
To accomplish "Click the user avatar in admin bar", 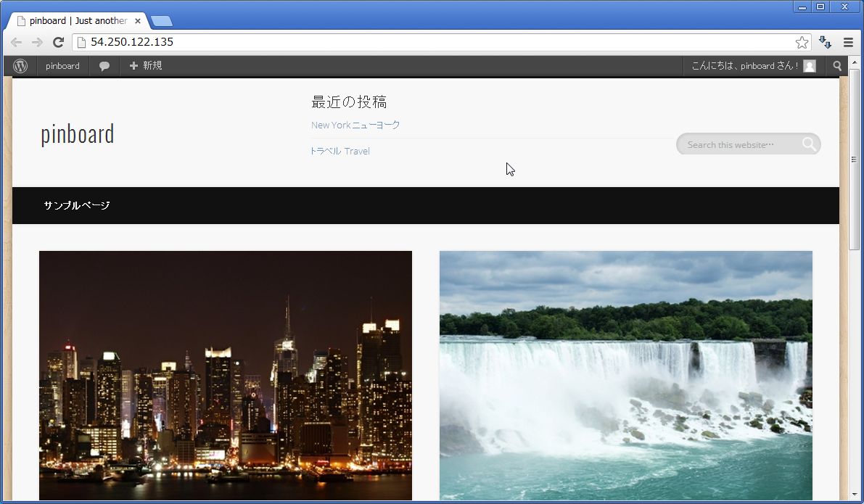I will [x=810, y=66].
